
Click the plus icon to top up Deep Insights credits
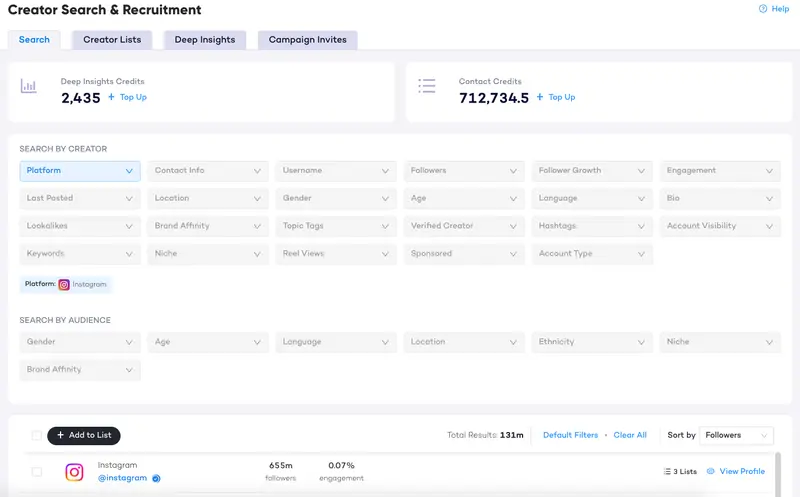112,98
